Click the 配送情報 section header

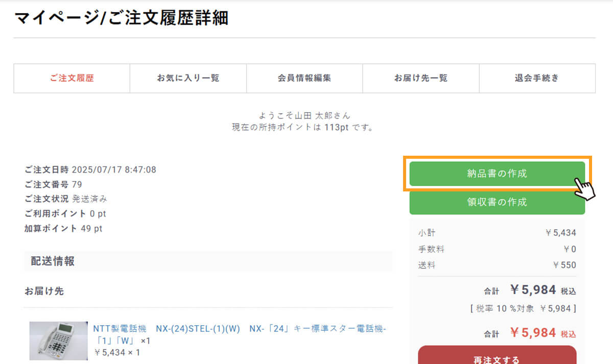(x=53, y=261)
